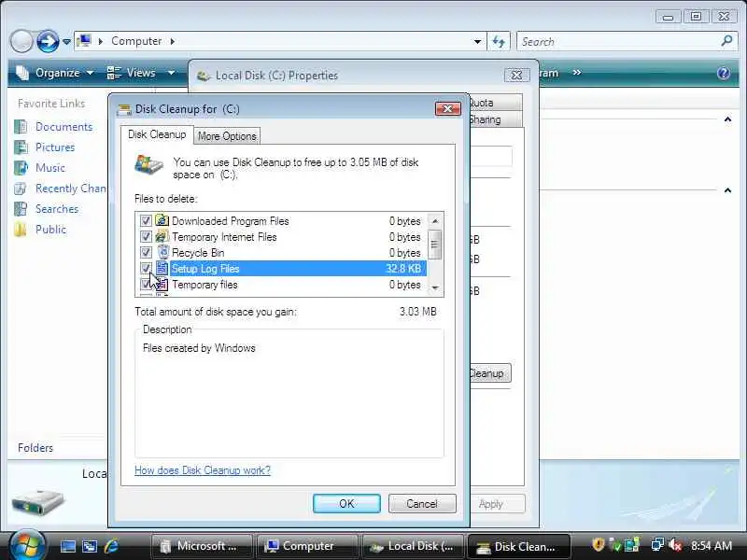Select the Temporary files row text

(x=204, y=285)
